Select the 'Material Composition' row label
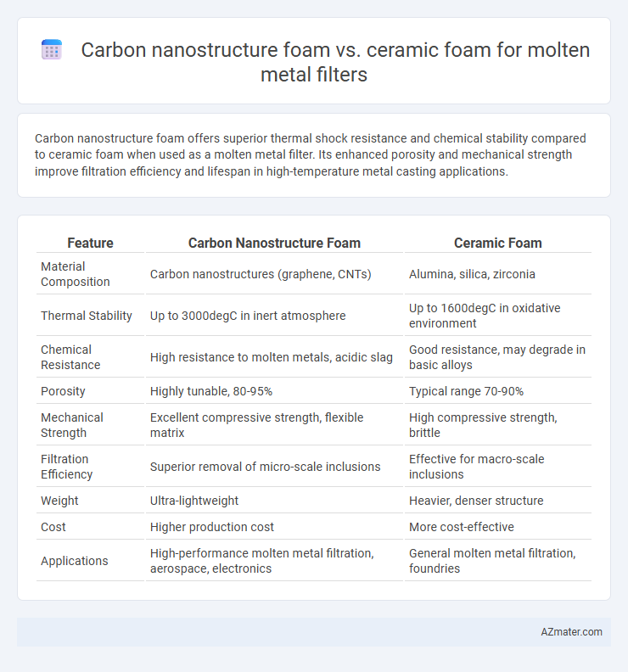Viewport: 628px width, 672px height. click(76, 274)
